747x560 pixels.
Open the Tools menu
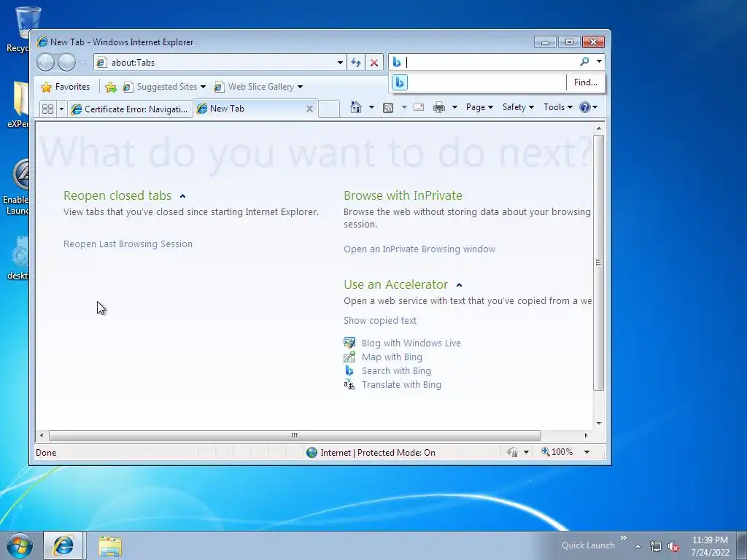pyautogui.click(x=558, y=107)
